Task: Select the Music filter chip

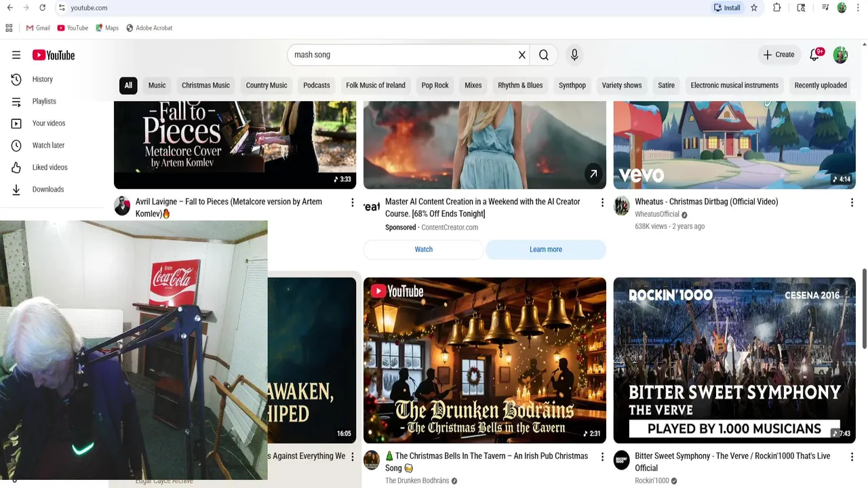Action: click(157, 85)
